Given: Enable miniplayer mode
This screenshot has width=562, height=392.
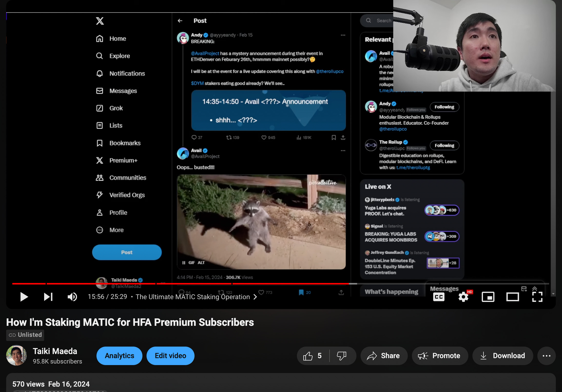Looking at the screenshot, I should coord(488,297).
